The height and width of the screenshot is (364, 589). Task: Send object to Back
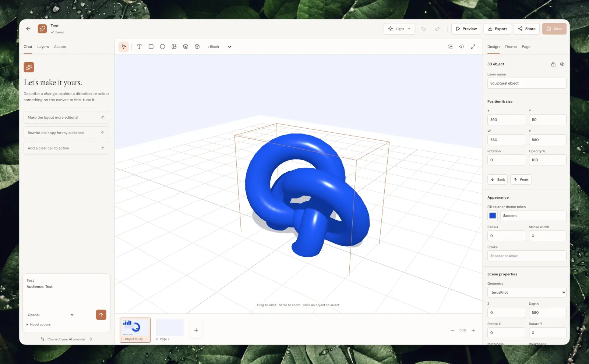(498, 179)
